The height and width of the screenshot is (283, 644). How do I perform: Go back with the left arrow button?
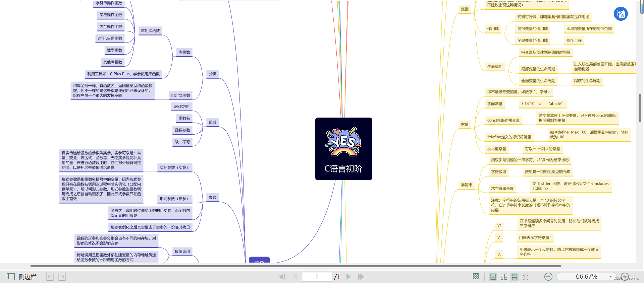[50, 277]
